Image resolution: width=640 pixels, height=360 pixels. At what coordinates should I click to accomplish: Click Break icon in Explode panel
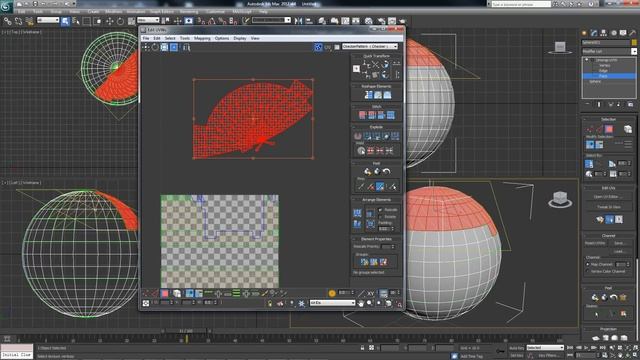(358, 136)
